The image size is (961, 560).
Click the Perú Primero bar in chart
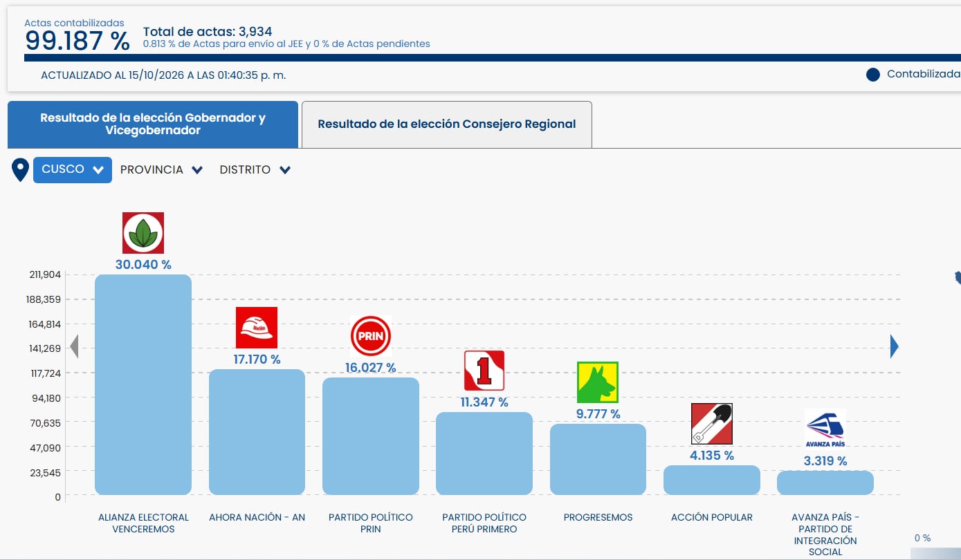tap(484, 454)
